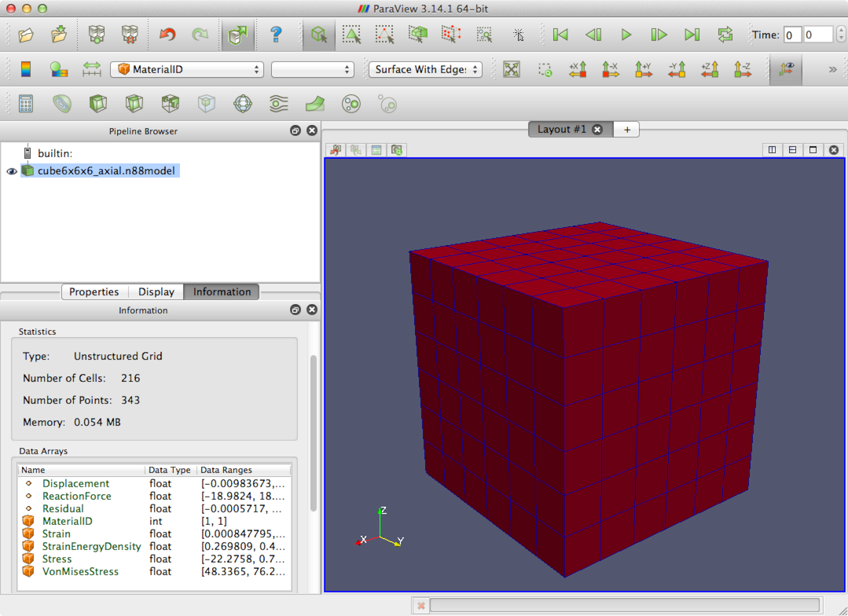Set view direction to +X
The height and width of the screenshot is (616, 848).
pyautogui.click(x=578, y=69)
